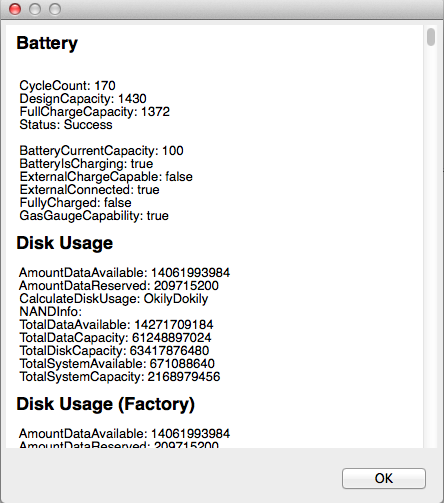Click the Disk Usage heading
This screenshot has height=503, width=444.
(65, 243)
